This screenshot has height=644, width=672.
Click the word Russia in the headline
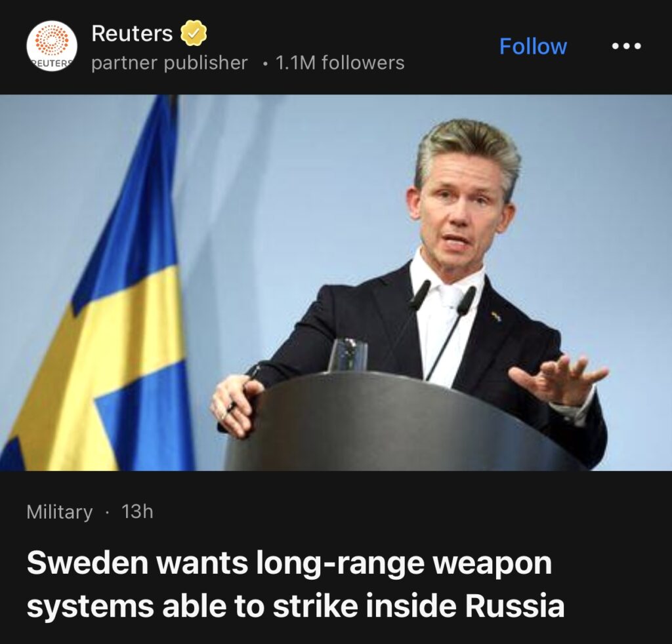click(515, 605)
